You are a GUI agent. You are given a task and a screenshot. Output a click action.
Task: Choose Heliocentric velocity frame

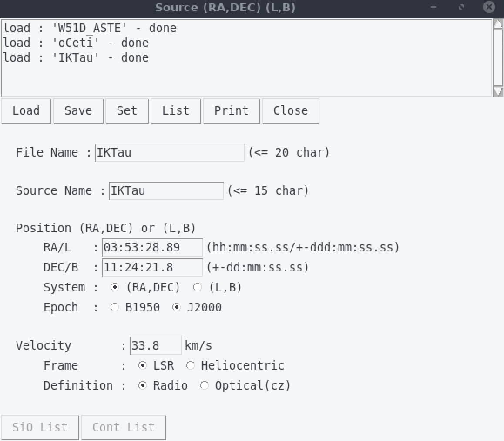pyautogui.click(x=191, y=366)
